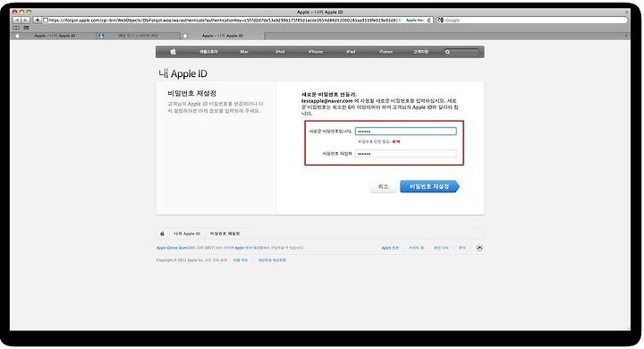Click the 개인정보 취급방침 footer link
This screenshot has height=349, width=644.
[x=272, y=260]
